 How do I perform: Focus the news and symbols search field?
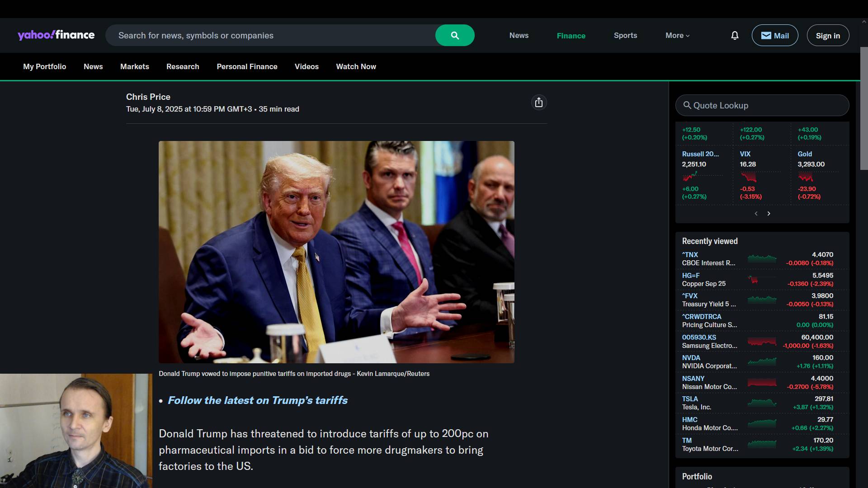click(271, 35)
